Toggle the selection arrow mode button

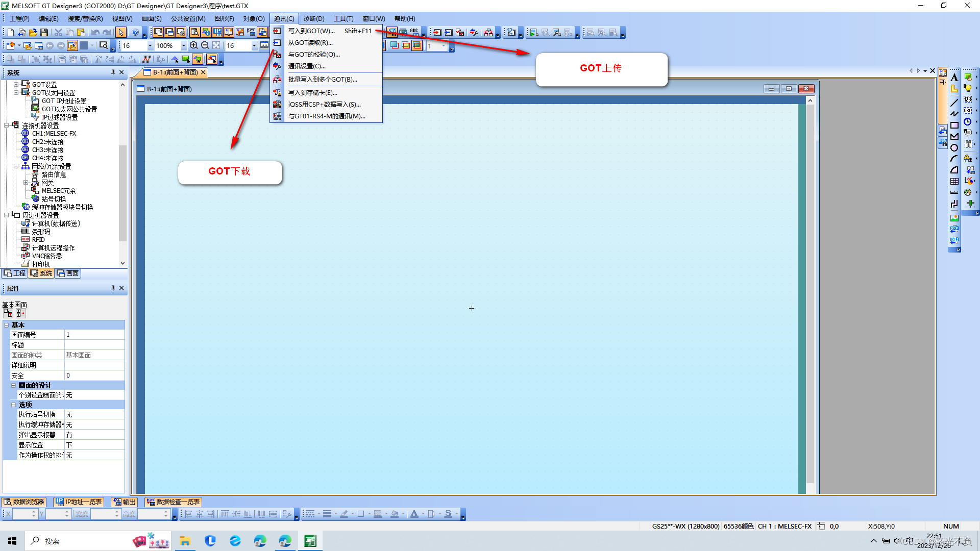pos(120,32)
